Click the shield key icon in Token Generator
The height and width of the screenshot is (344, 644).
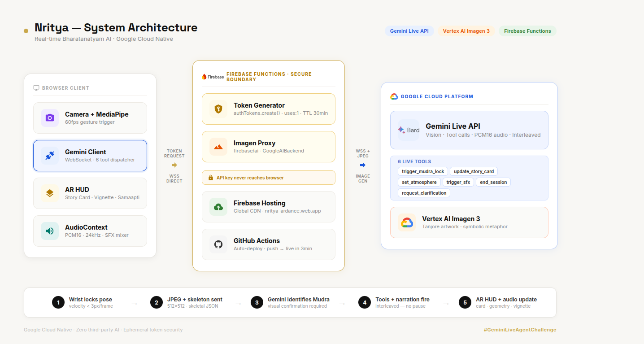218,109
